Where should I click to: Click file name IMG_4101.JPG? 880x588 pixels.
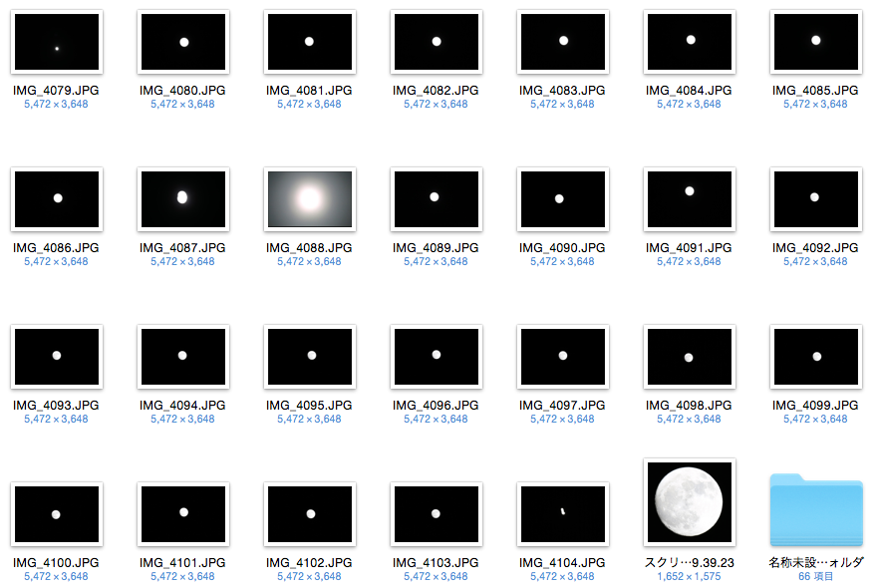(x=182, y=563)
